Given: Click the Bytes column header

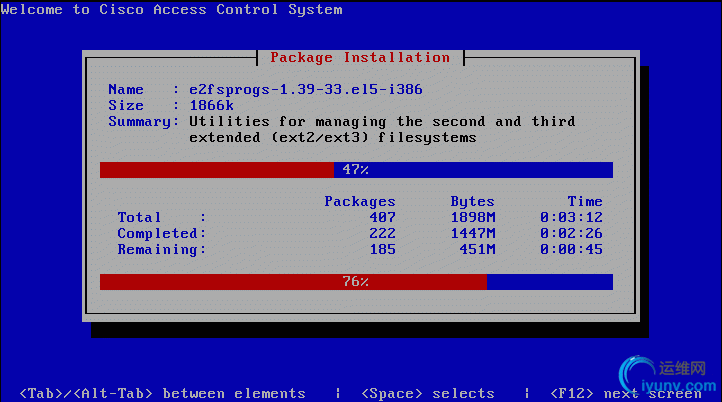Looking at the screenshot, I should point(472,202).
